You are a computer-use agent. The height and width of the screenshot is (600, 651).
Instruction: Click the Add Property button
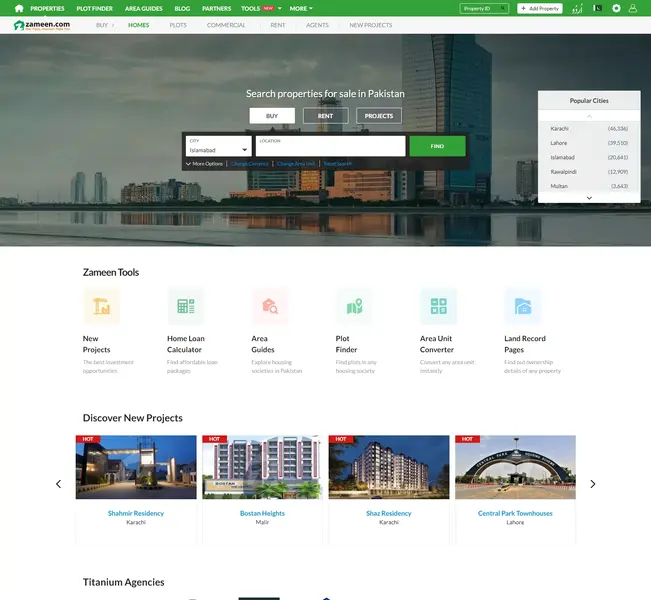click(x=540, y=8)
